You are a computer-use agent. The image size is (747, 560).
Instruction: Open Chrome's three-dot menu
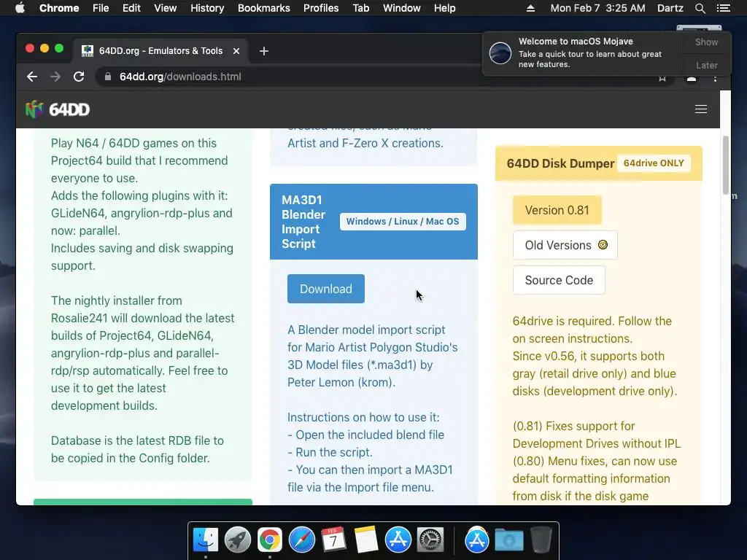coord(715,79)
